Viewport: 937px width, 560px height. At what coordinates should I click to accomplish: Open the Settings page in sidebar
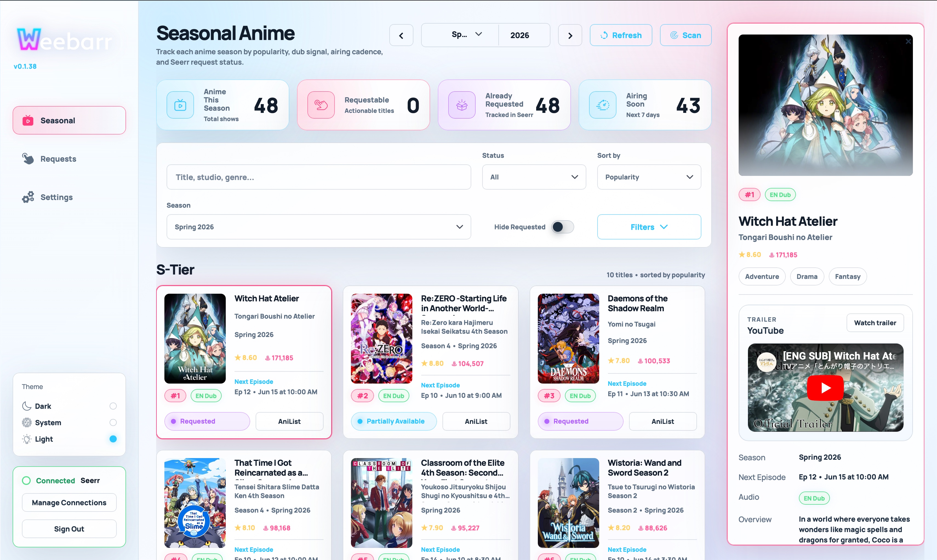pos(69,197)
